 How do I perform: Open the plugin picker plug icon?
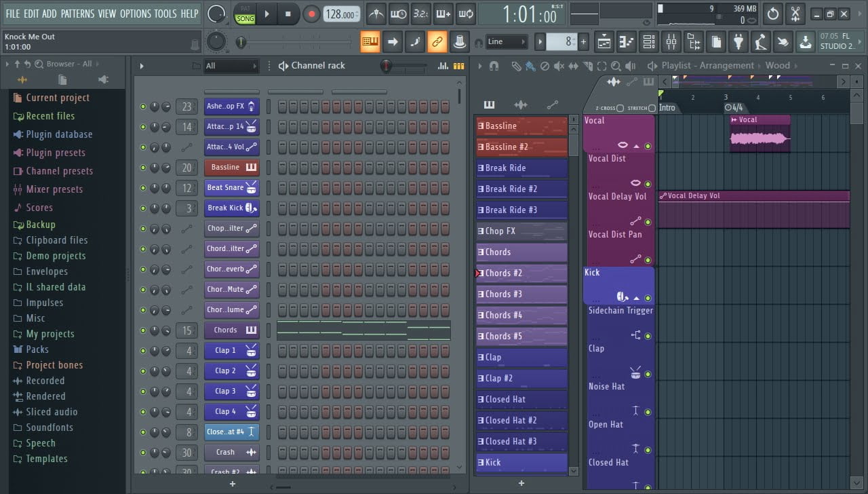(x=738, y=41)
